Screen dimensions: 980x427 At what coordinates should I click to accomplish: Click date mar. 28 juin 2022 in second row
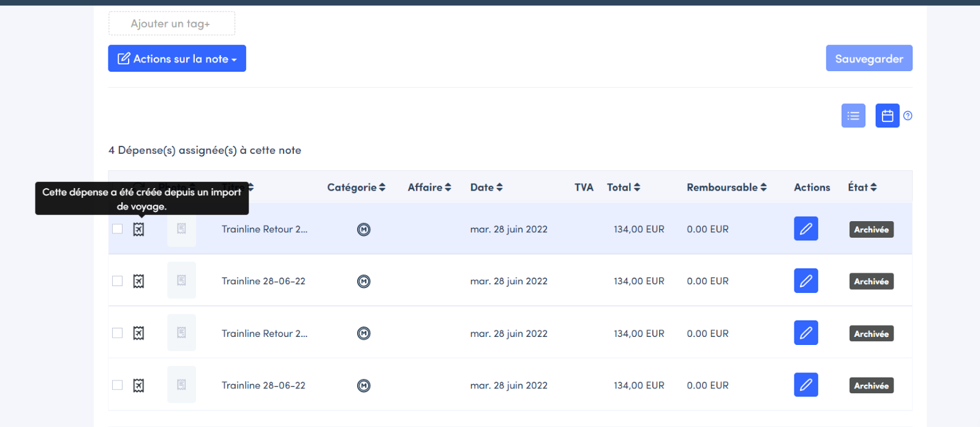[509, 281]
